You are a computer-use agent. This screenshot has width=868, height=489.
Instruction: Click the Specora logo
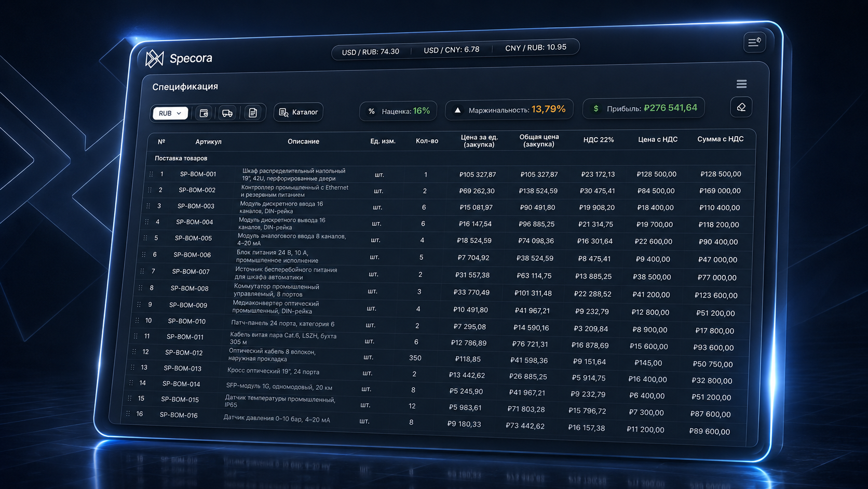coord(179,58)
